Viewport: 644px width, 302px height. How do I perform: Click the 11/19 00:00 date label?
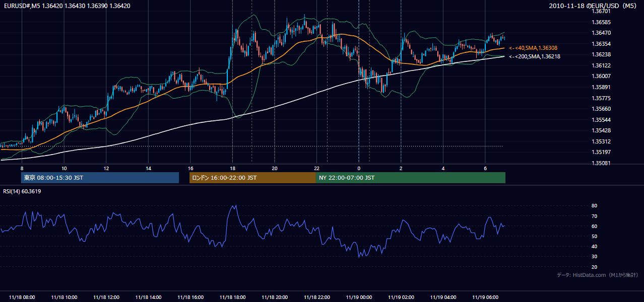358,297
